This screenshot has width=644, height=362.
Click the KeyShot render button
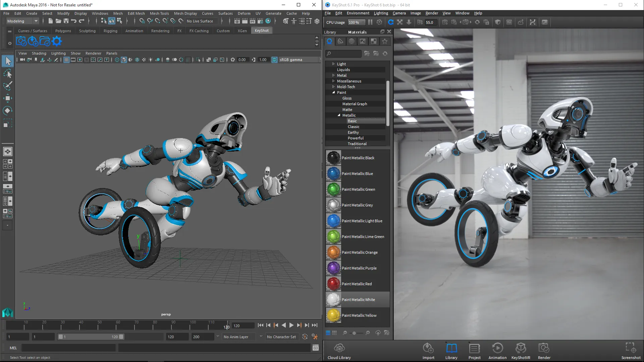coord(544,349)
